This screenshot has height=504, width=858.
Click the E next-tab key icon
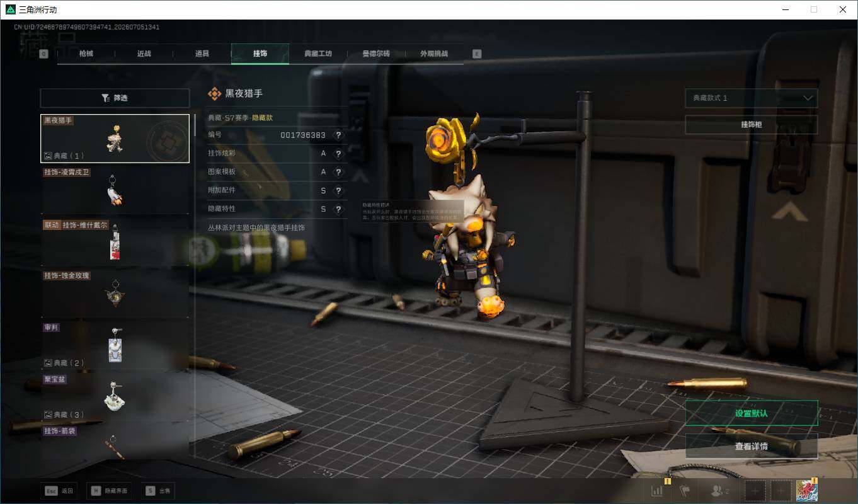tap(477, 54)
